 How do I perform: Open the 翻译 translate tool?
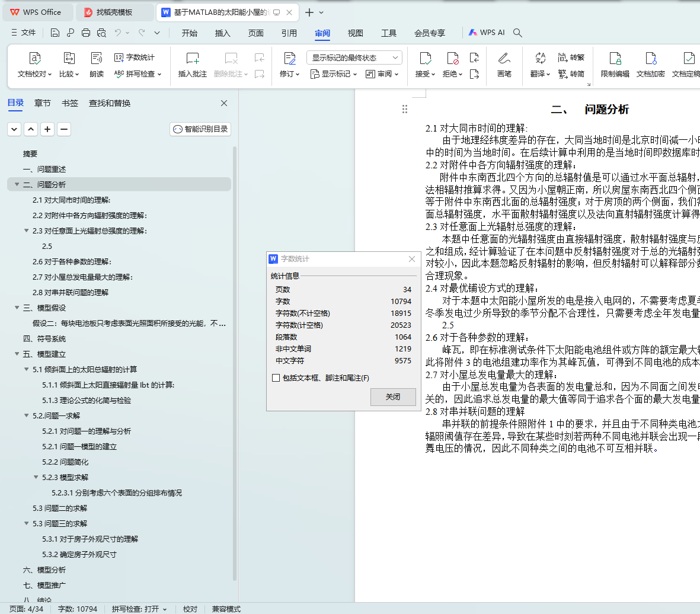540,65
